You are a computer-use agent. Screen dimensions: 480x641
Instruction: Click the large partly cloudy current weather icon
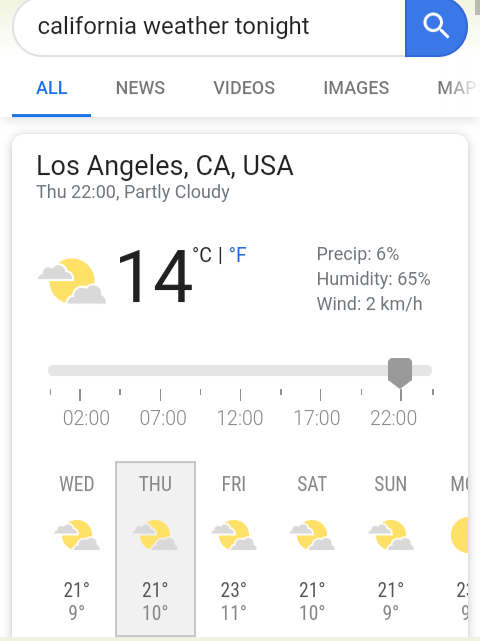click(72, 281)
